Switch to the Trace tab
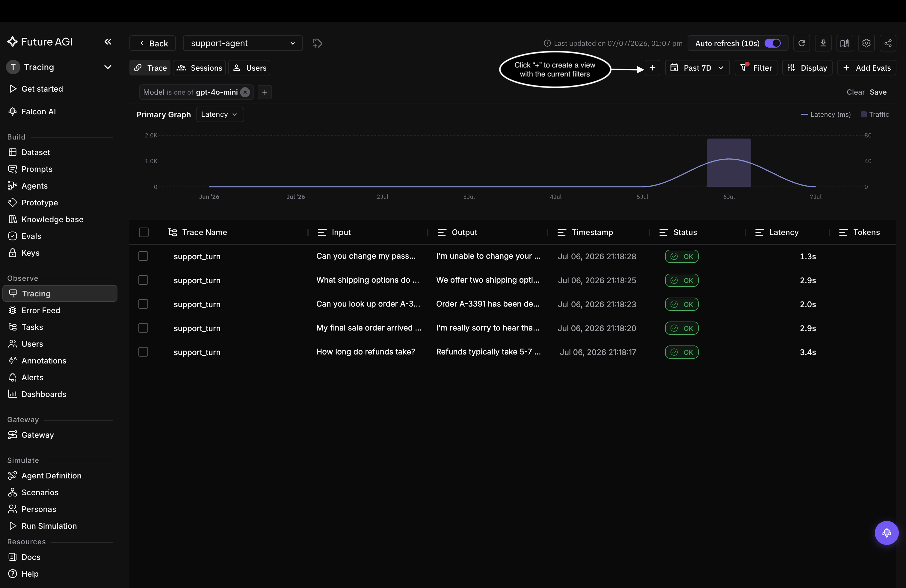 (150, 68)
